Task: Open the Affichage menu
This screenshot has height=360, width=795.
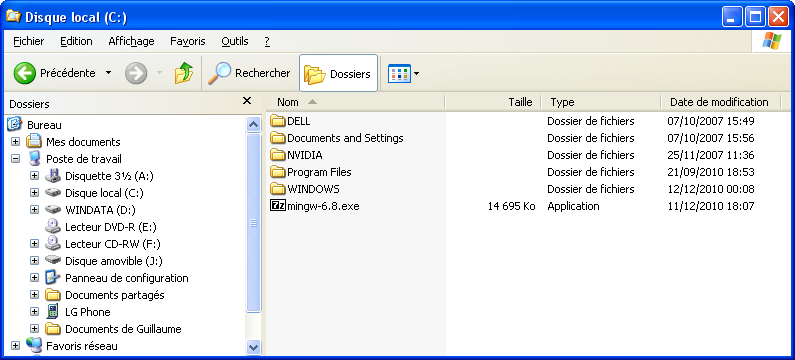Action: (131, 41)
